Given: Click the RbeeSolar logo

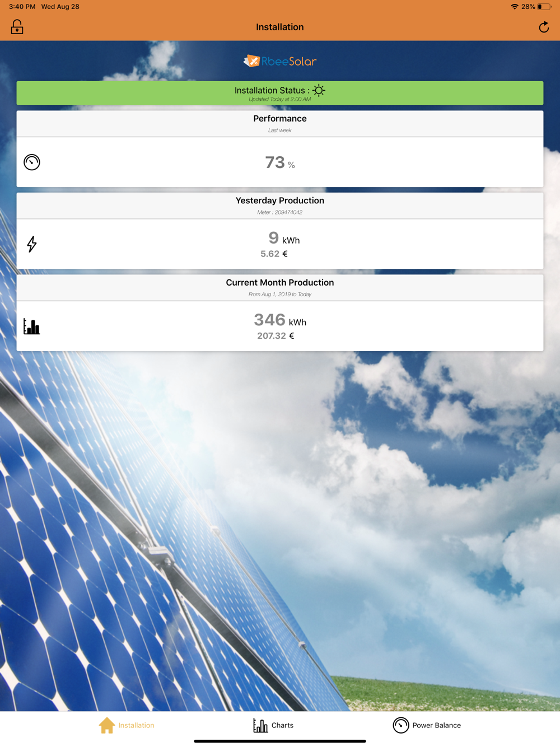Looking at the screenshot, I should point(280,61).
